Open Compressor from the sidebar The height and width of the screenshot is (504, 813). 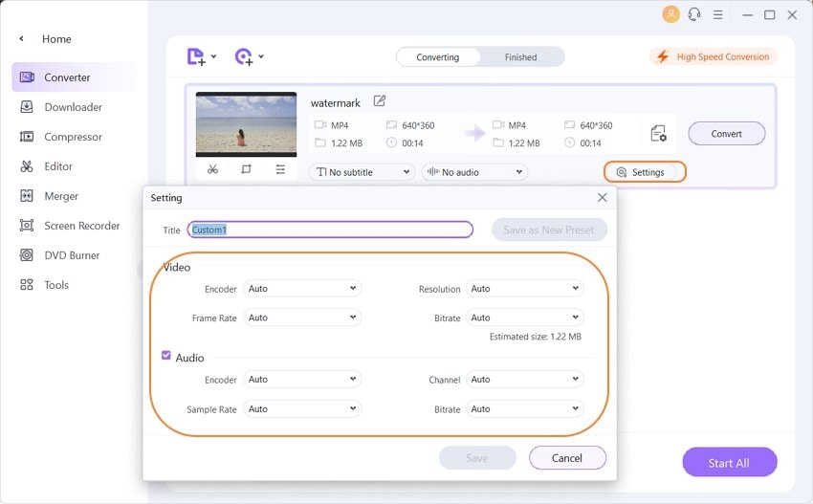tap(73, 137)
